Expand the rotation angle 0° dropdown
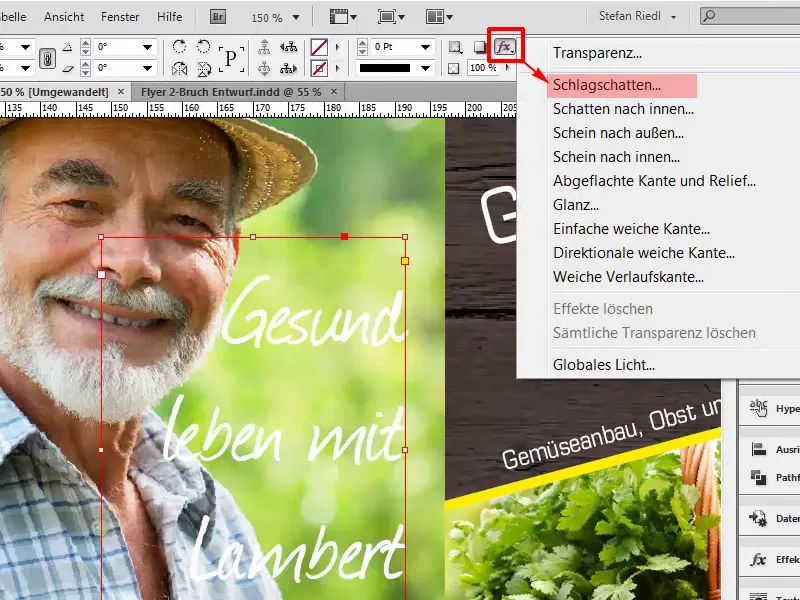The width and height of the screenshot is (800, 600). [147, 47]
